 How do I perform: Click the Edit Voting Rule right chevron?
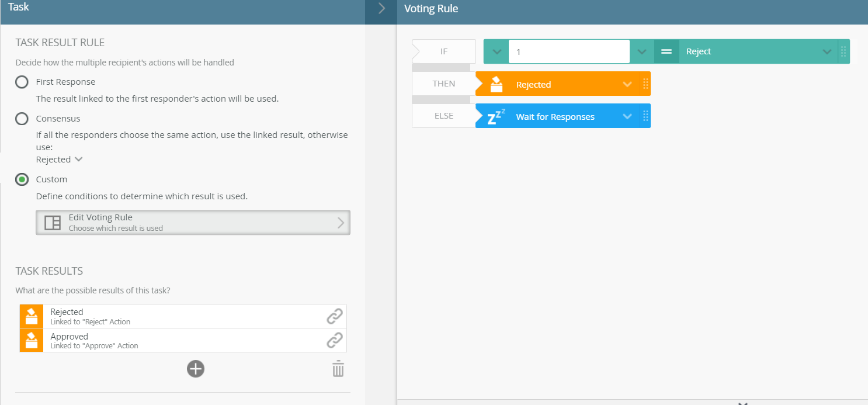(341, 223)
